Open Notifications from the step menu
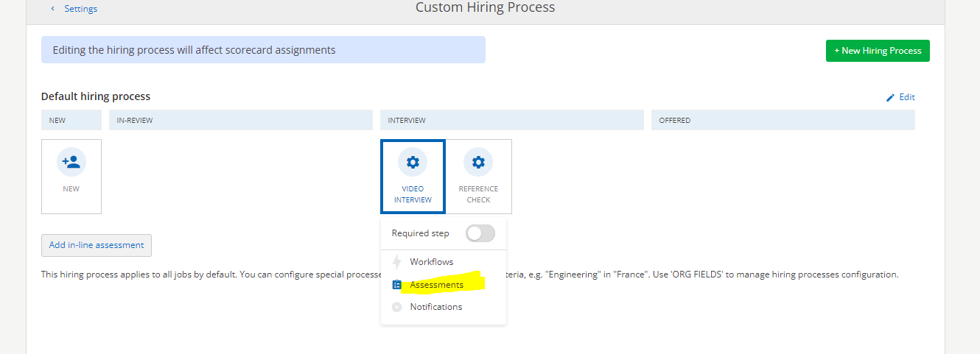The width and height of the screenshot is (980, 354). [436, 307]
